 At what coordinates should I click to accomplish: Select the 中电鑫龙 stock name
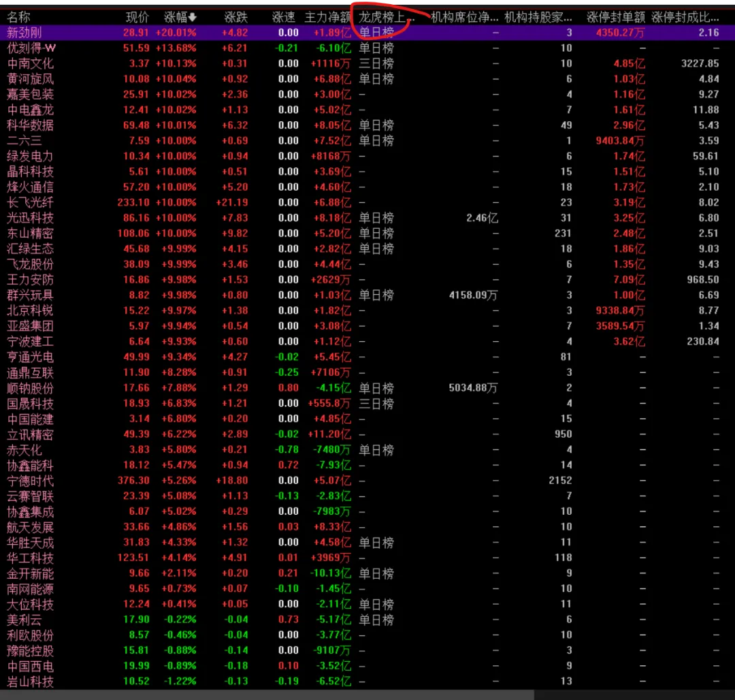(31, 110)
